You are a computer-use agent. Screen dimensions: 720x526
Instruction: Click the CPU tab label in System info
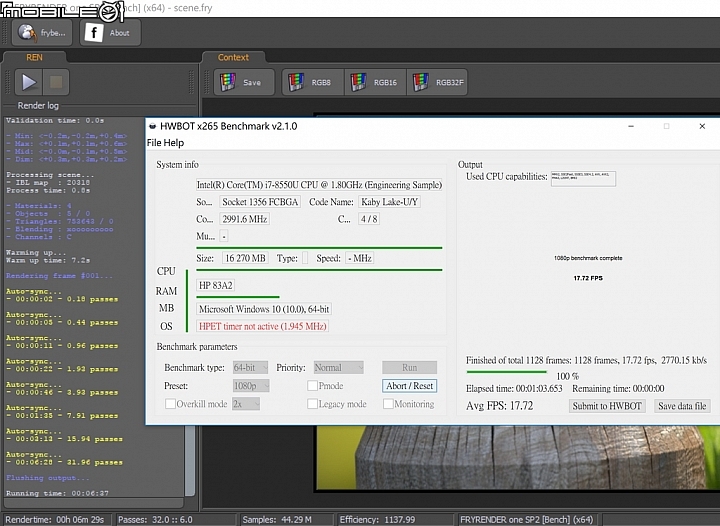(x=166, y=271)
